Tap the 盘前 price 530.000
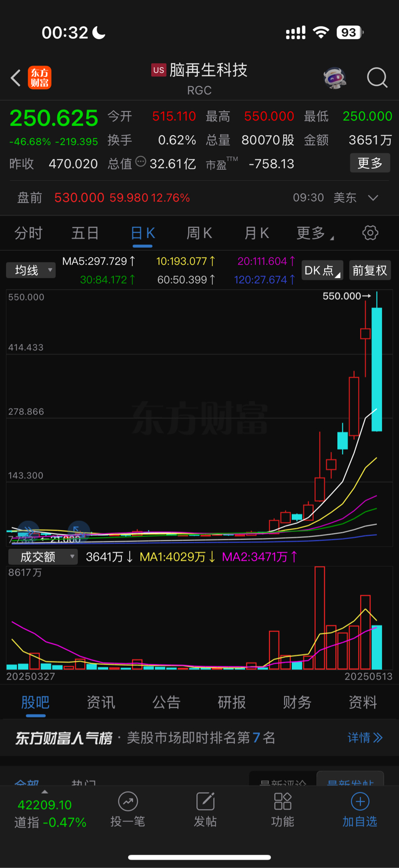This screenshot has width=399, height=868. tap(79, 198)
